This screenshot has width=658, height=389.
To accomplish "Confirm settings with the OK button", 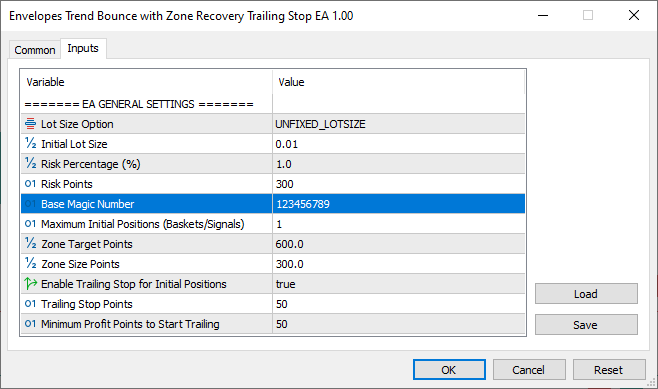I will pyautogui.click(x=449, y=370).
